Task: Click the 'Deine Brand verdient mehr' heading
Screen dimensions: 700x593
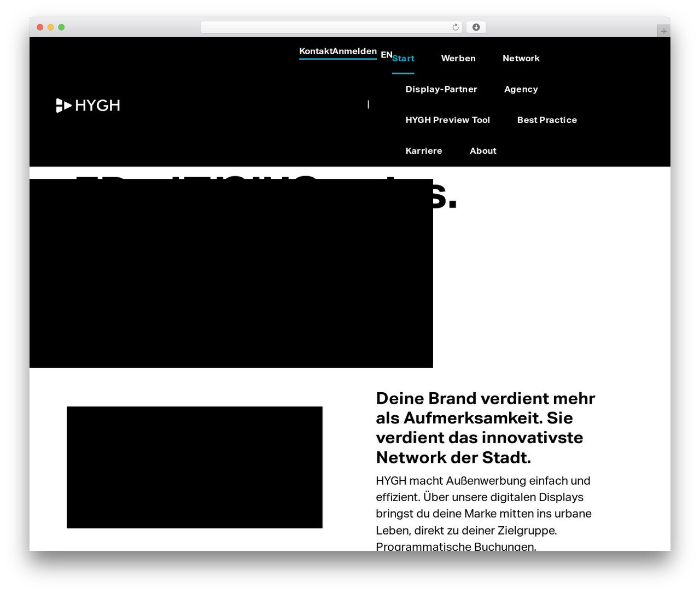Action: (x=486, y=428)
